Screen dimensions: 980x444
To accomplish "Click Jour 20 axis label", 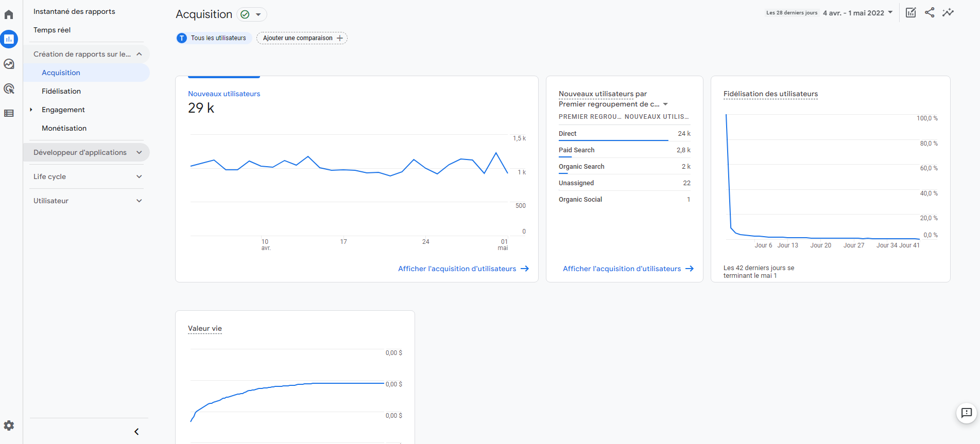I will click(820, 245).
